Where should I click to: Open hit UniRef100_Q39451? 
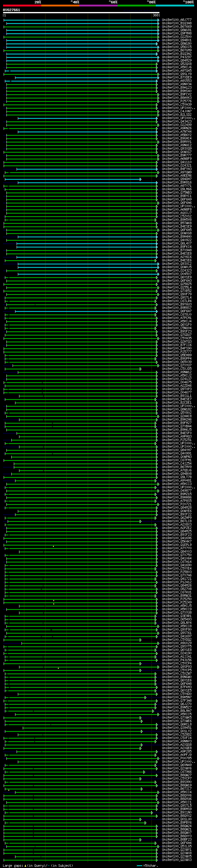pos(176,728)
